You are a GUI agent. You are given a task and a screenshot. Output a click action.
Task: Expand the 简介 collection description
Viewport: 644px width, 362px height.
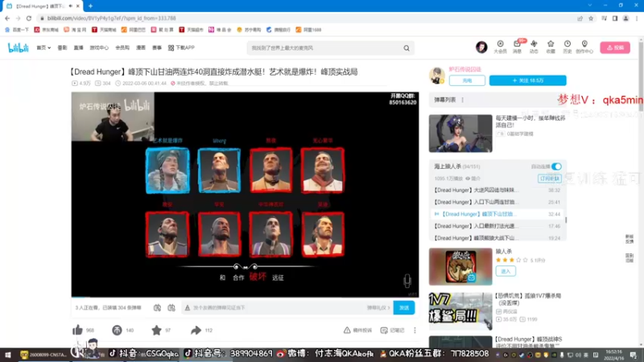click(x=473, y=179)
